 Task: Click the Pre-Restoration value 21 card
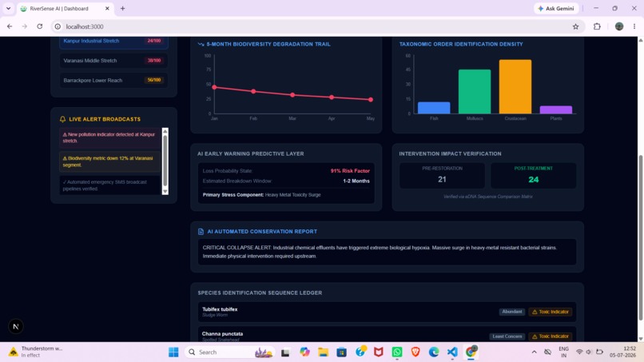442,176
